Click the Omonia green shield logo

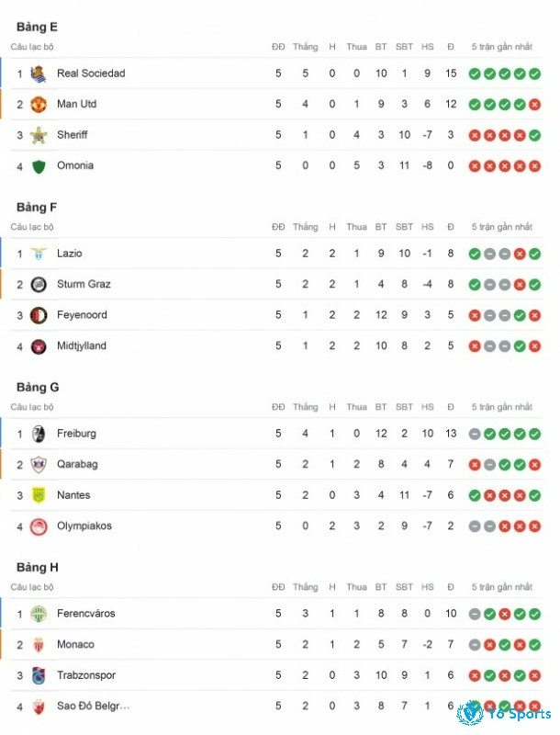(39, 166)
